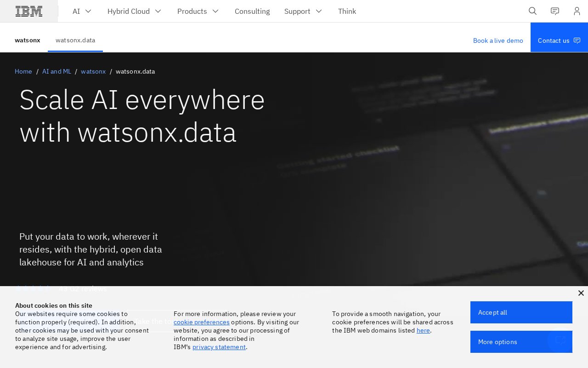Open the Consulting menu item
The image size is (588, 368).
(x=252, y=11)
